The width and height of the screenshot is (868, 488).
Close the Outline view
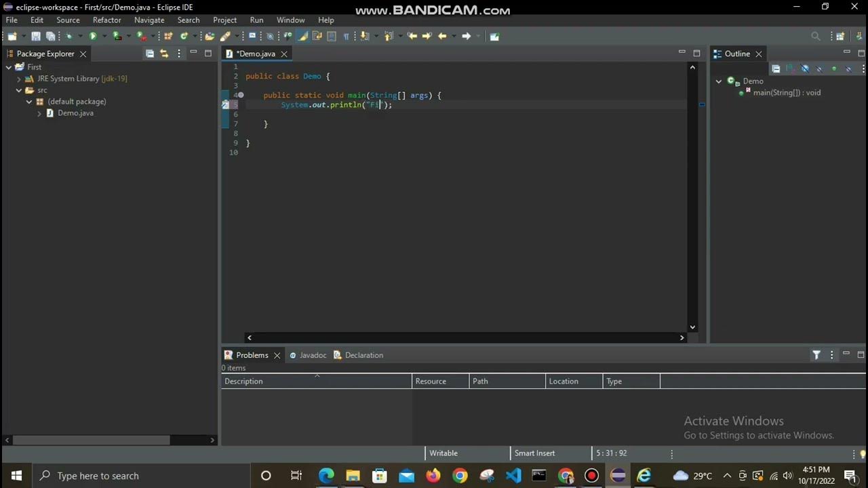pos(759,54)
